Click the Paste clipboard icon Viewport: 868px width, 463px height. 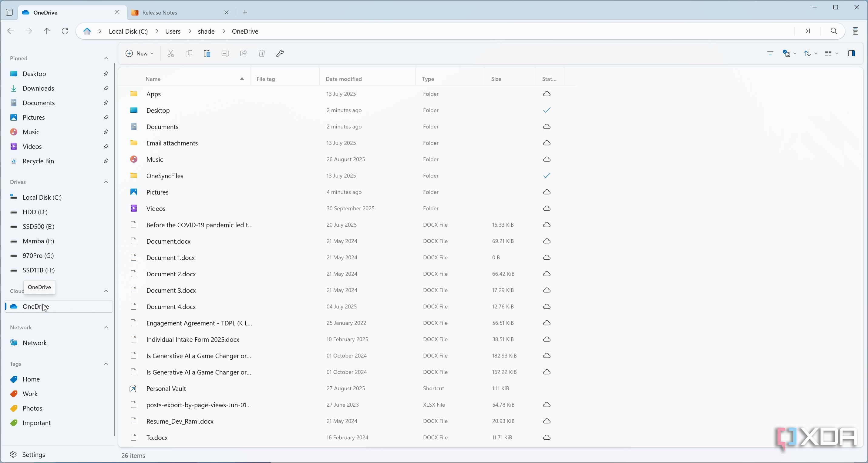click(x=207, y=53)
